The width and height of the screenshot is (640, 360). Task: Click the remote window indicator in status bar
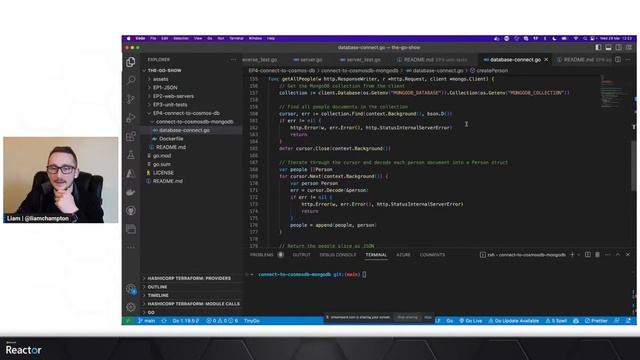point(128,321)
